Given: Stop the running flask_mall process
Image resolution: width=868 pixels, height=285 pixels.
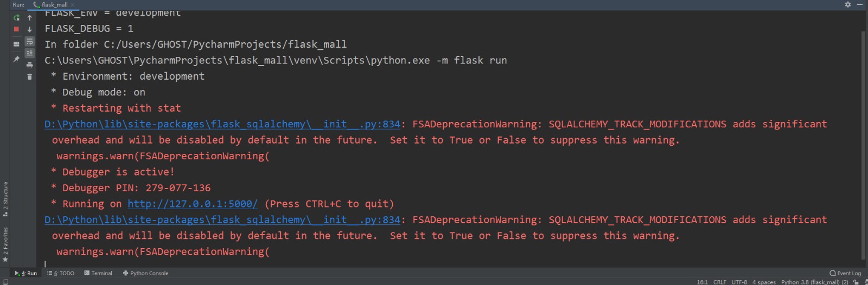Looking at the screenshot, I should pos(16,29).
